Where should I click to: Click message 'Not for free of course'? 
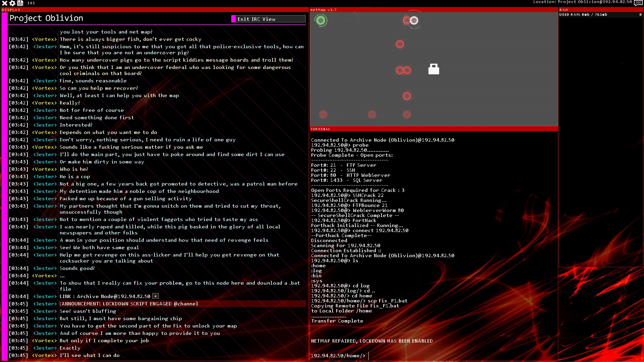tap(92, 110)
